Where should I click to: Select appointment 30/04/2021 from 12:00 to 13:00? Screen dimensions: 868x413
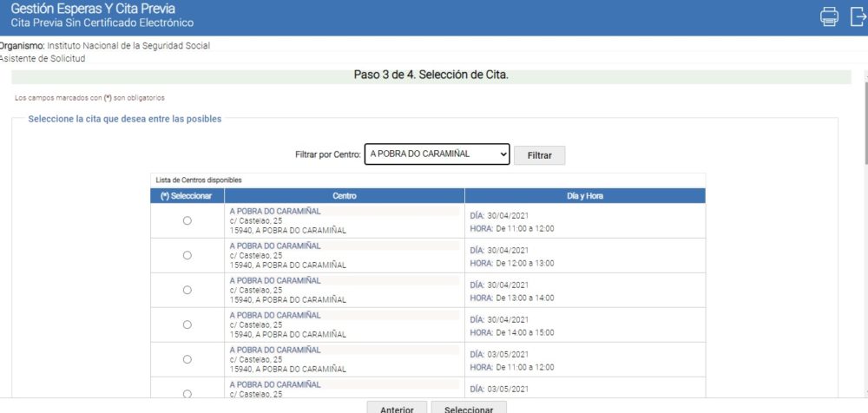pos(187,255)
